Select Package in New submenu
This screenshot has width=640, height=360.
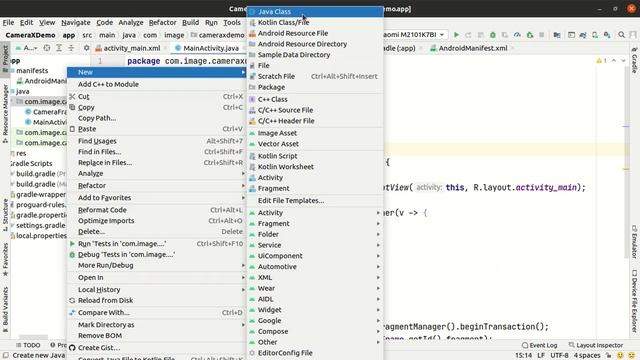coord(315,87)
